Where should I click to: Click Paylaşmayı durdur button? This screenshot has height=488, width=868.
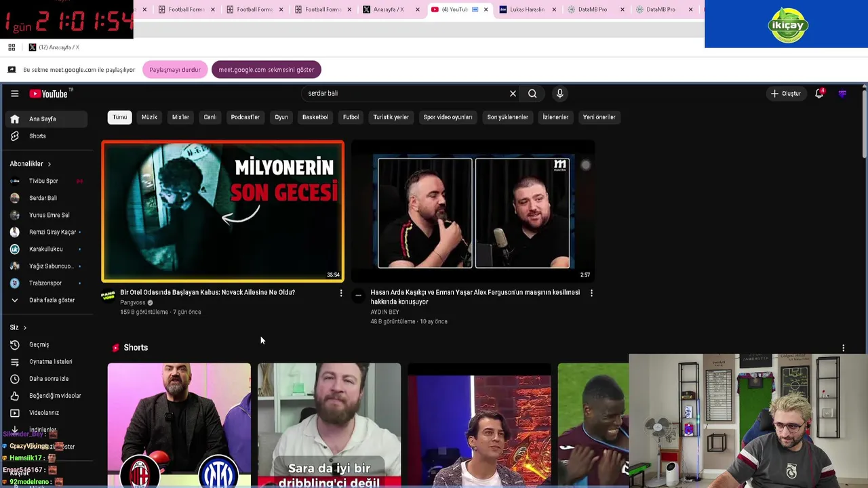coord(175,70)
